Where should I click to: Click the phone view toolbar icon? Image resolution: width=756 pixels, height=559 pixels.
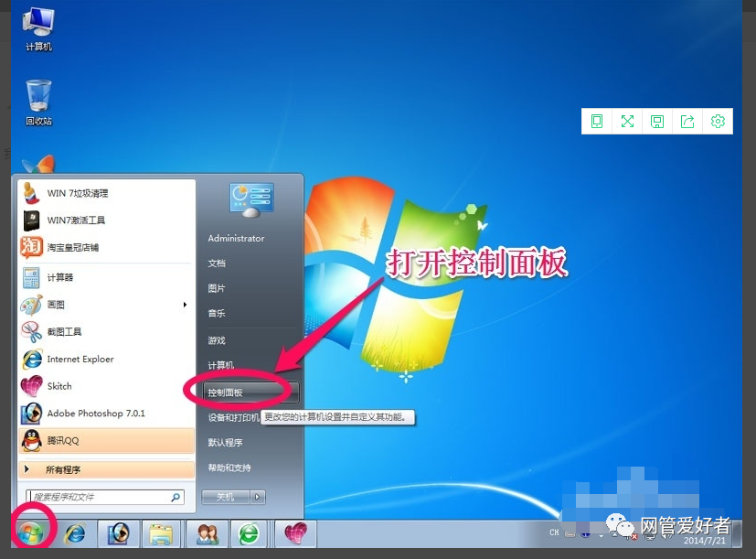pyautogui.click(x=597, y=121)
